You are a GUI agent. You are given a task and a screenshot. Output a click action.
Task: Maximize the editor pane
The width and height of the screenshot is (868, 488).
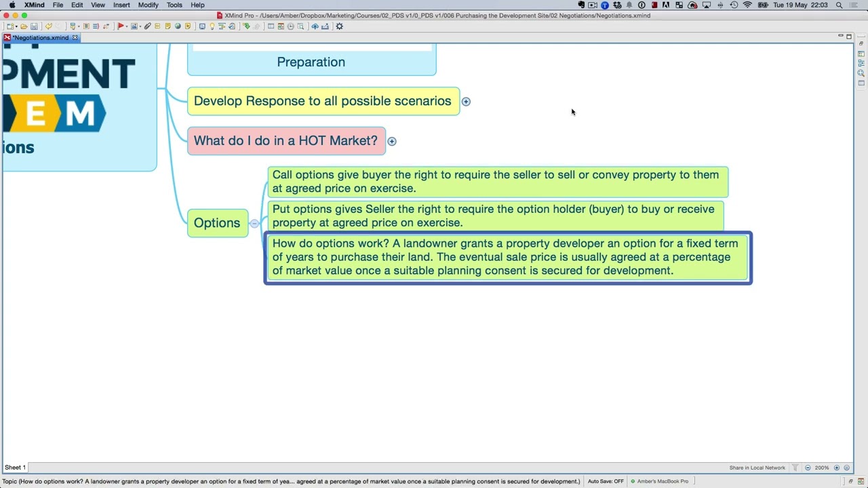pos(848,37)
